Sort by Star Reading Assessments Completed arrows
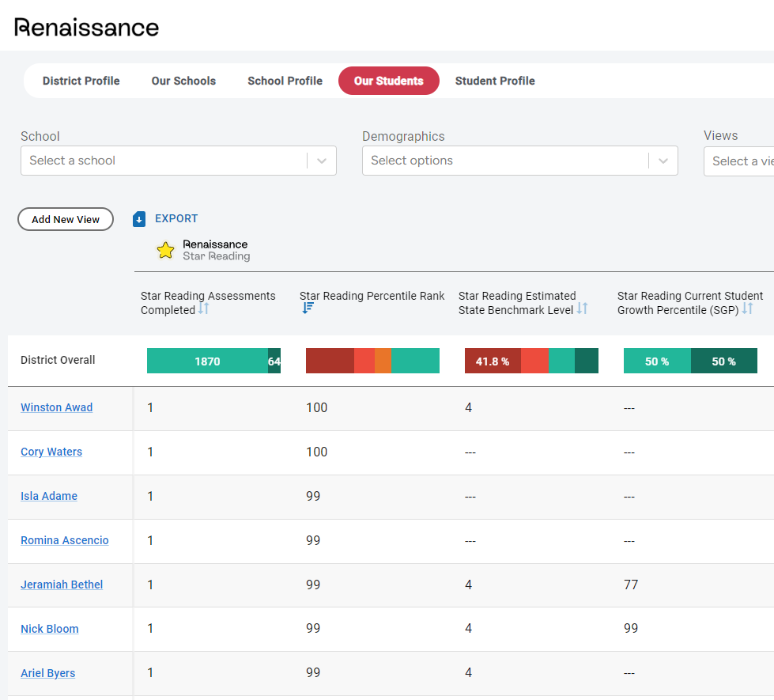Viewport: 774px width, 700px height. click(203, 309)
